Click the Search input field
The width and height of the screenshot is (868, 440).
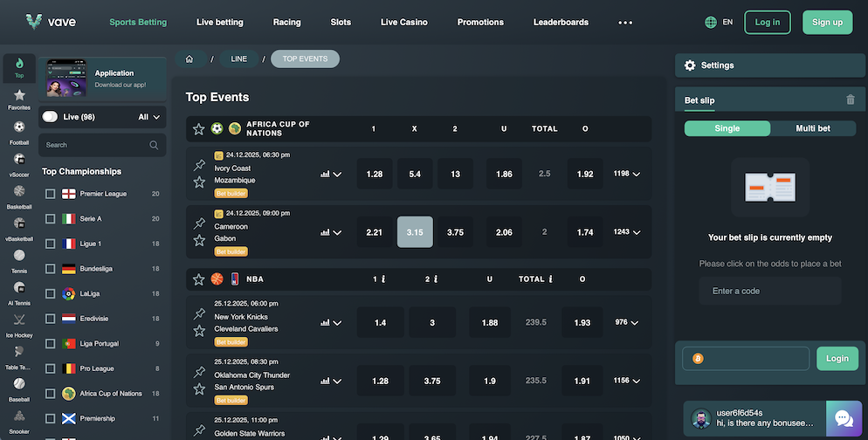[x=102, y=145]
